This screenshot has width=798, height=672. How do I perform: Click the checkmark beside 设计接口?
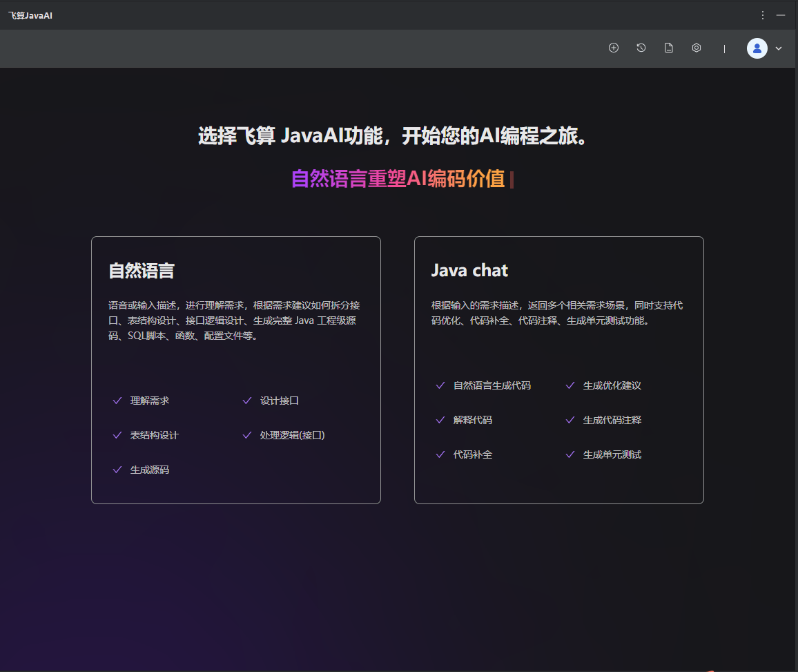pyautogui.click(x=247, y=401)
